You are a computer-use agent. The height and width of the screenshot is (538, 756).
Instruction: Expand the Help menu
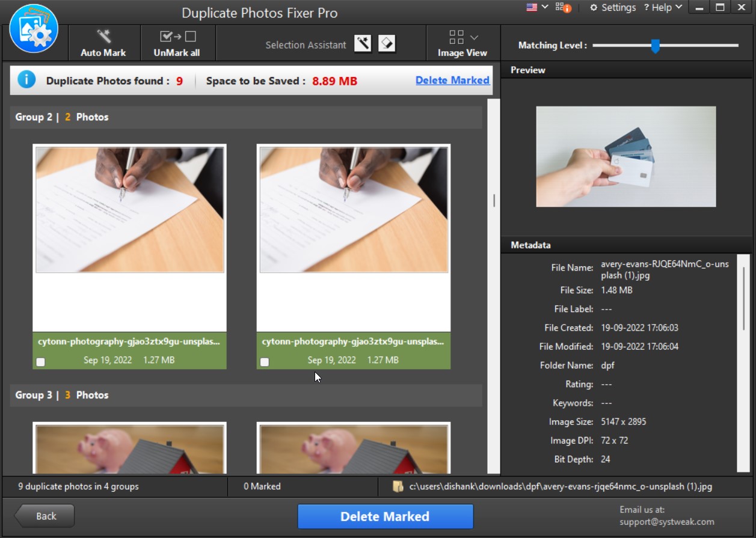tap(663, 7)
